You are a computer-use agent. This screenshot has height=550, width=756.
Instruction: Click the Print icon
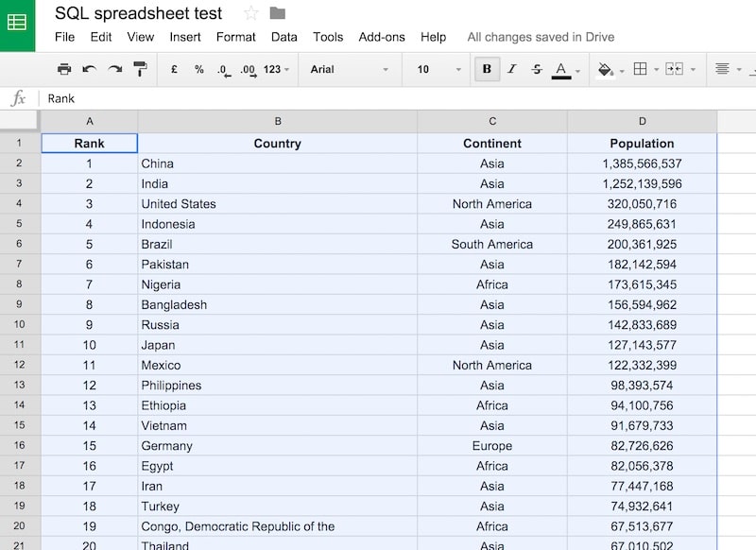[64, 69]
